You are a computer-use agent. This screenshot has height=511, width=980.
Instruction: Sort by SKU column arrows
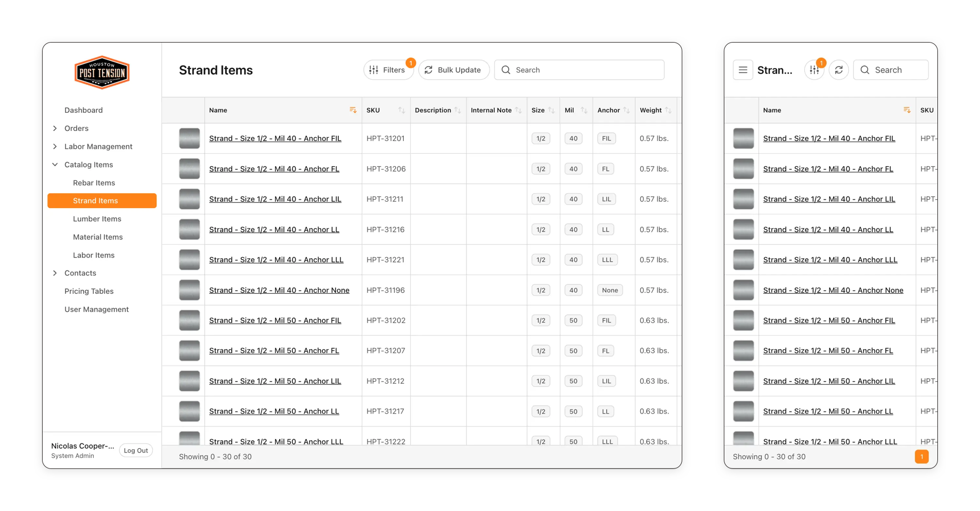pyautogui.click(x=402, y=110)
